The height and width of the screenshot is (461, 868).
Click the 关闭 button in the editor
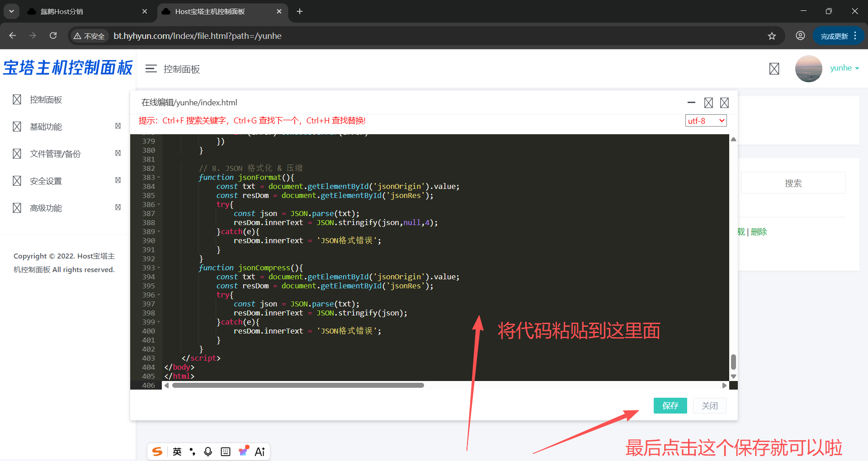[x=709, y=405]
